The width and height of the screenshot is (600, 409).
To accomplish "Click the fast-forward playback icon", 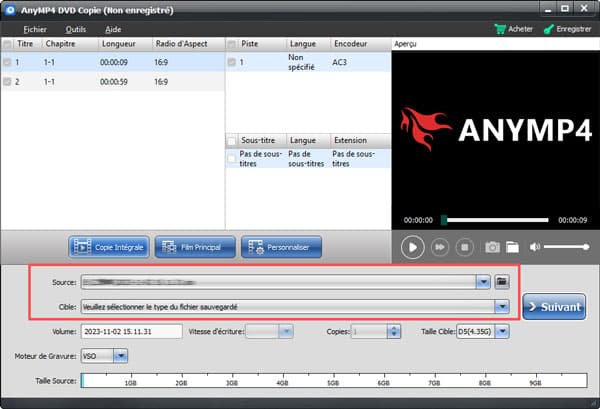I will [x=439, y=246].
